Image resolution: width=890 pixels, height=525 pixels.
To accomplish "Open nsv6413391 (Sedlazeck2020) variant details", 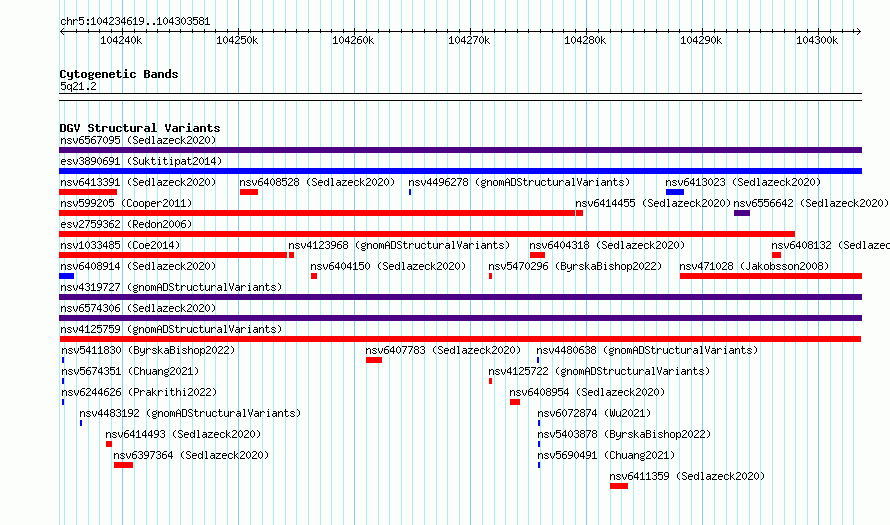I will click(138, 182).
